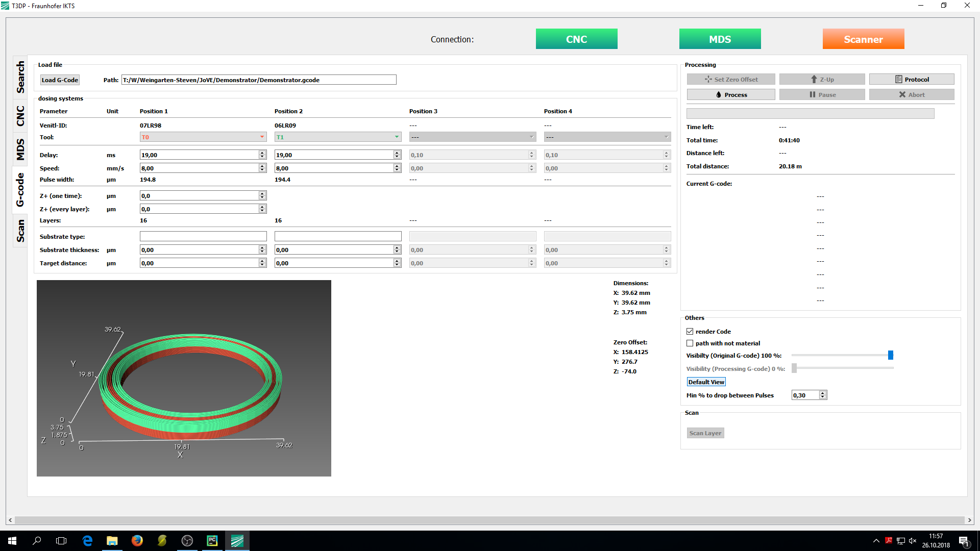Expand the Position 3 Tool dropdown
Viewport: 980px width, 551px height.
coord(473,137)
